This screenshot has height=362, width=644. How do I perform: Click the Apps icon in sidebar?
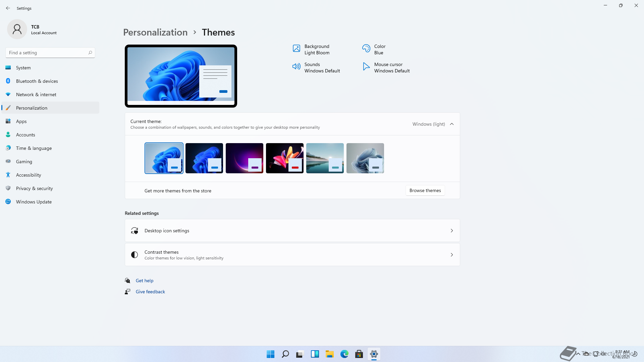(x=8, y=121)
